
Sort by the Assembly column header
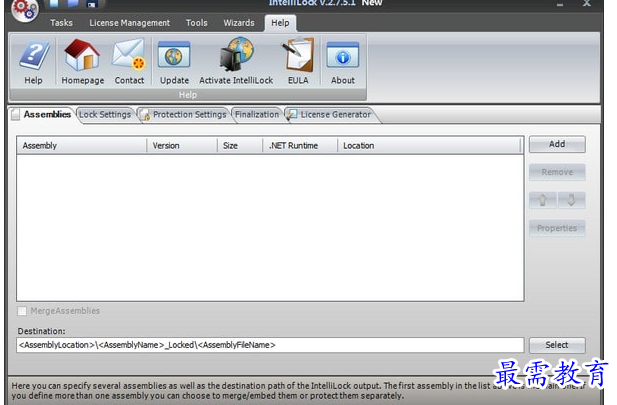pyautogui.click(x=82, y=146)
